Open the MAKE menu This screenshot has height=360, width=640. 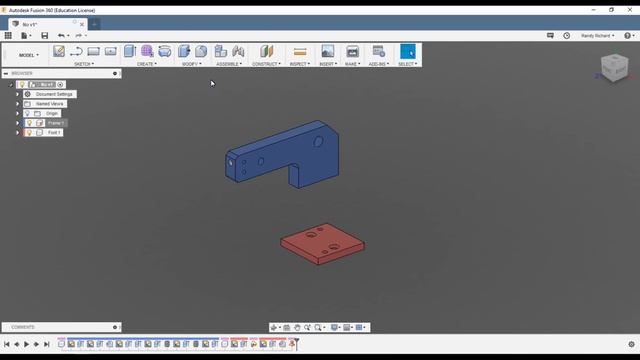click(352, 64)
